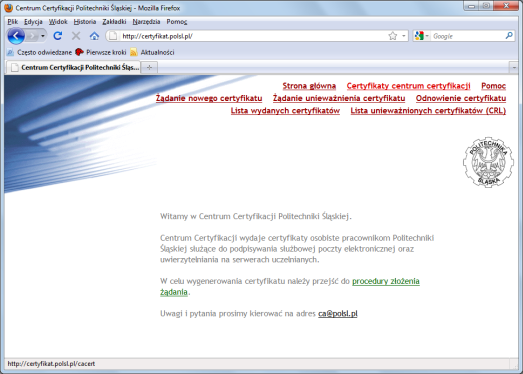Open the Plik menu
523x374 pixels.
(12, 22)
